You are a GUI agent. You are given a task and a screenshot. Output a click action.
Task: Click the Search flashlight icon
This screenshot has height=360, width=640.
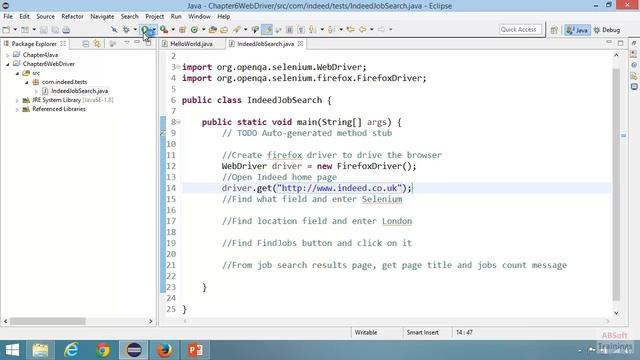pos(236,30)
